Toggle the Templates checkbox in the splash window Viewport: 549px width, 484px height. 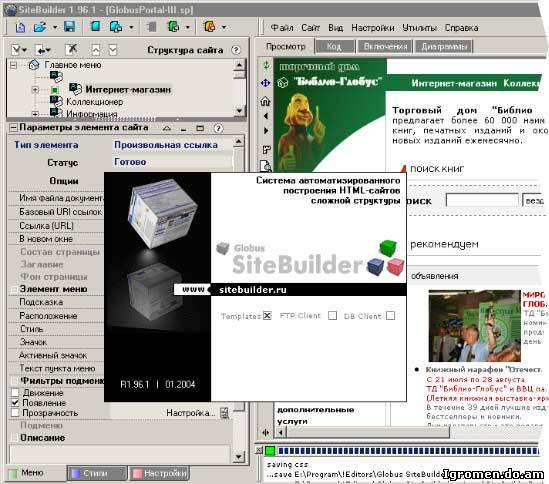tap(267, 316)
